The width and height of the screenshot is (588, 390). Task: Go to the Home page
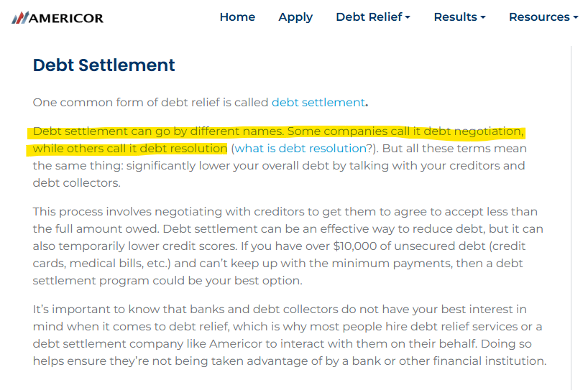tap(237, 17)
